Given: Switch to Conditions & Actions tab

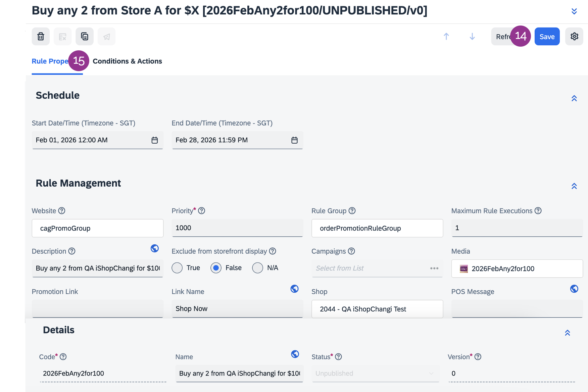Looking at the screenshot, I should (127, 61).
